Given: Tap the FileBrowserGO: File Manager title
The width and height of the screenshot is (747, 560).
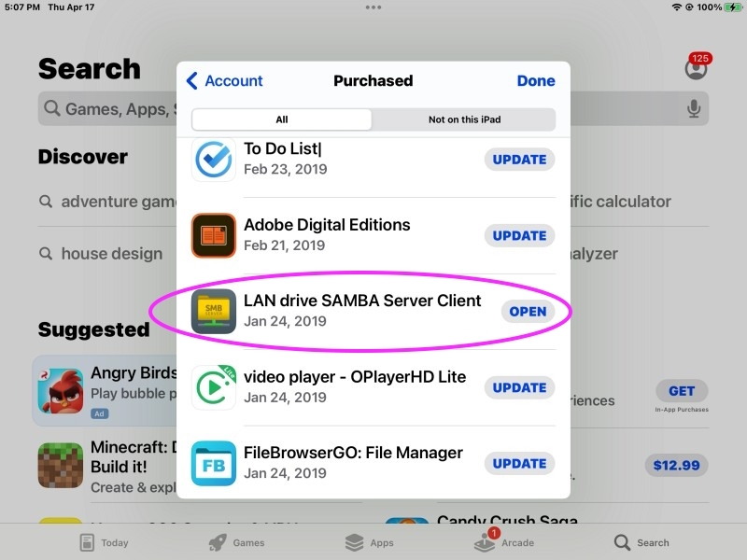Looking at the screenshot, I should click(353, 453).
